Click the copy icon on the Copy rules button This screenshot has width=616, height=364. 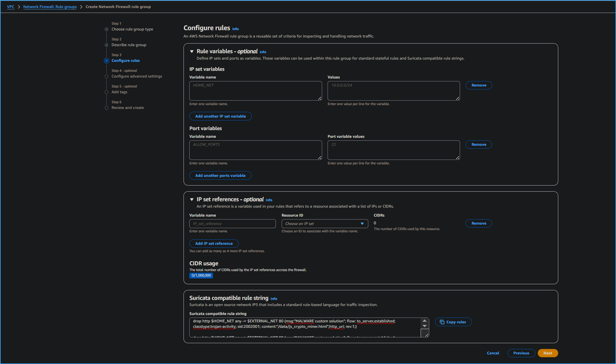442,322
